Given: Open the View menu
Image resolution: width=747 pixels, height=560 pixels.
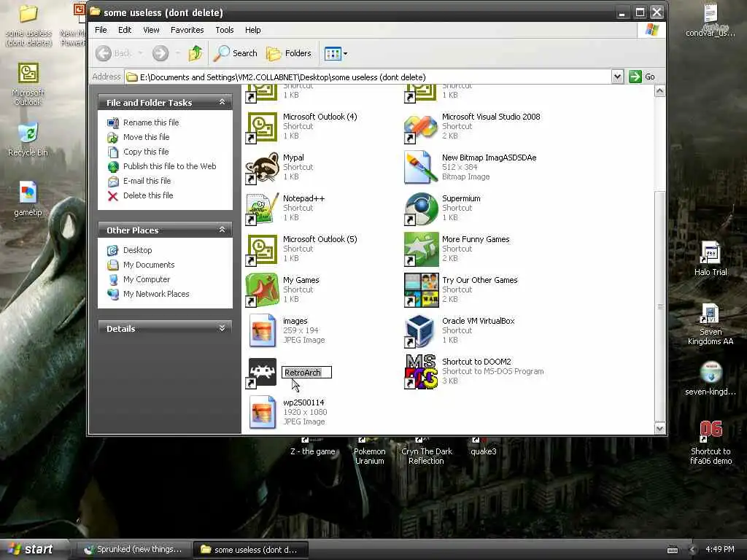Looking at the screenshot, I should tap(152, 30).
